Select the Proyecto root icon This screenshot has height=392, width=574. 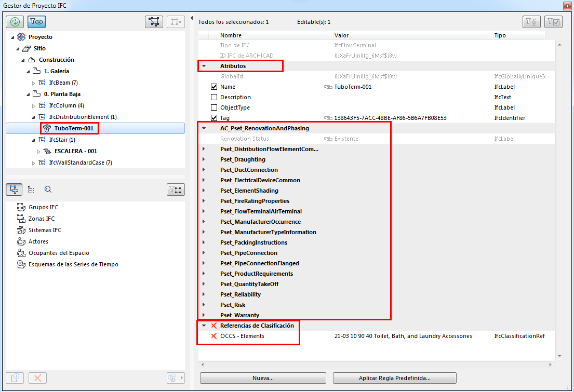coord(22,36)
